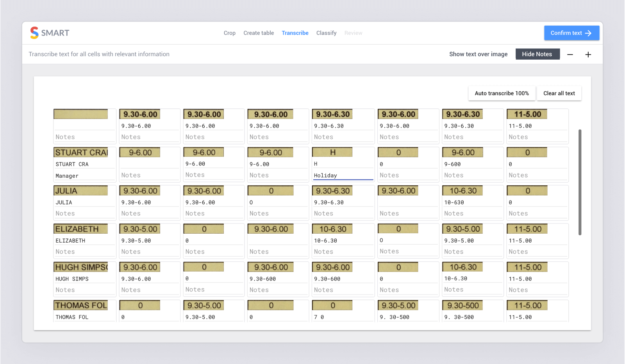This screenshot has width=625, height=364.
Task: Click the STUART CRA transcription field
Action: 84,164
